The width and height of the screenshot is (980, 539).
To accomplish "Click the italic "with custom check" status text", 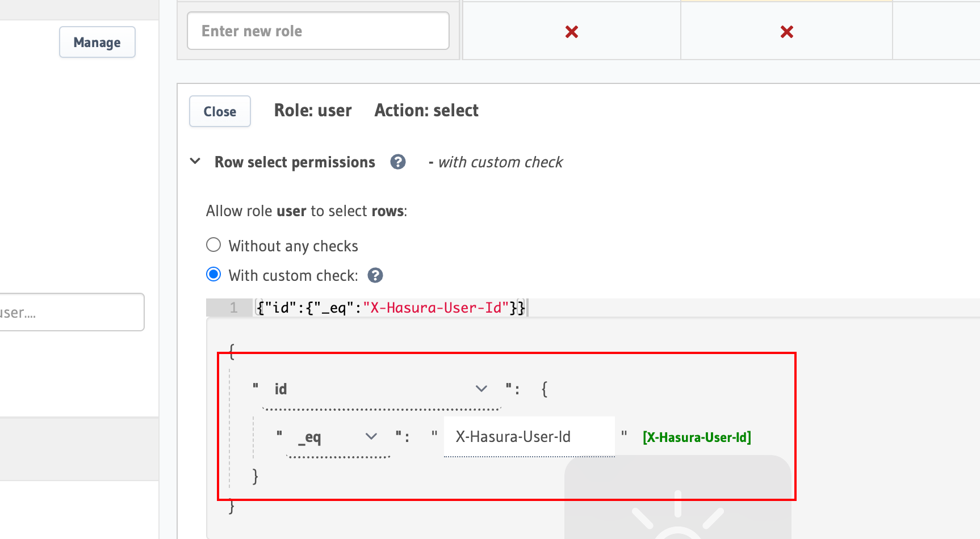I will coord(500,162).
